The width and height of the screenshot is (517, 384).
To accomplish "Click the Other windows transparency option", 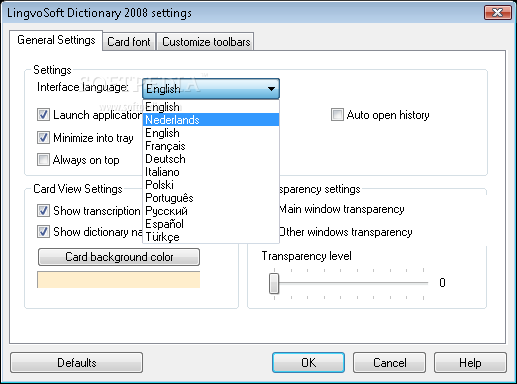I will point(345,232).
